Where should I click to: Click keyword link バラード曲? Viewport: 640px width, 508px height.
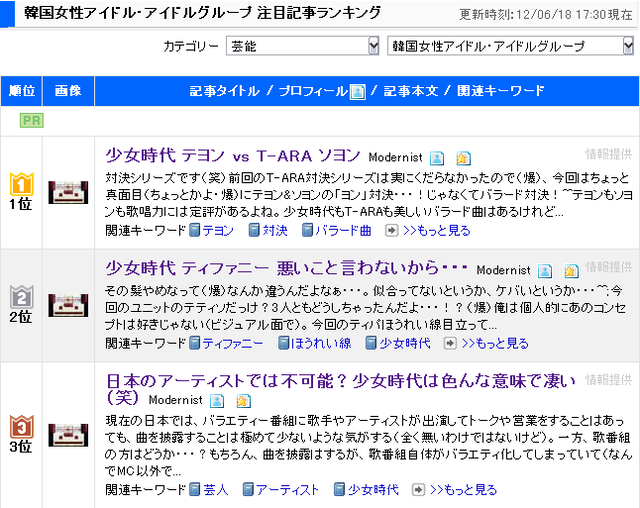(x=343, y=231)
